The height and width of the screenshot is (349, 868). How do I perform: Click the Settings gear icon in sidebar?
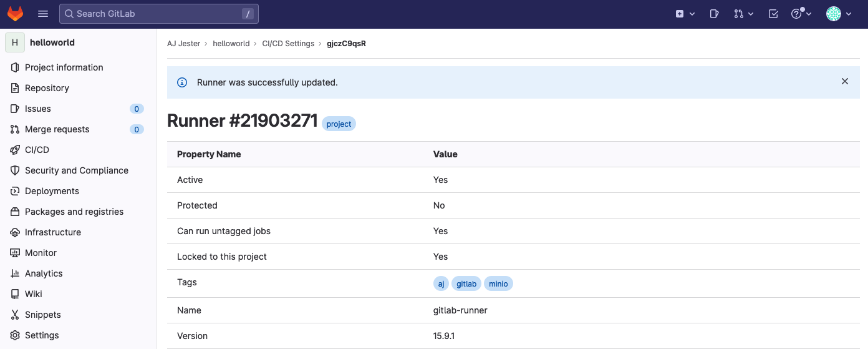click(15, 335)
